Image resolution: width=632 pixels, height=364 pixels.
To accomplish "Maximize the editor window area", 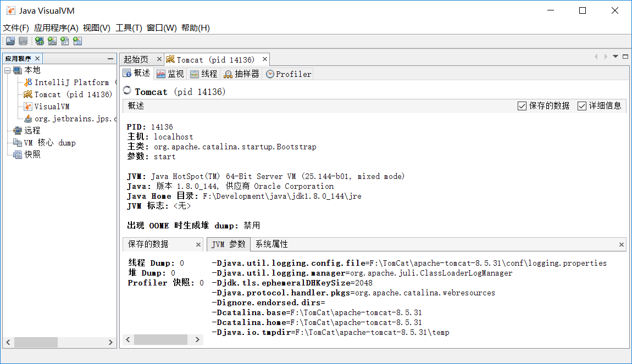I will (x=625, y=57).
